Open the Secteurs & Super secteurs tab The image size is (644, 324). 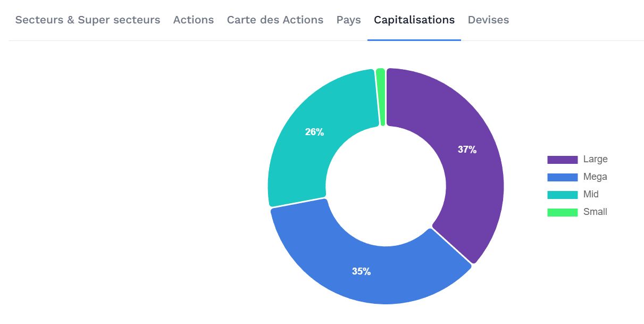click(88, 20)
